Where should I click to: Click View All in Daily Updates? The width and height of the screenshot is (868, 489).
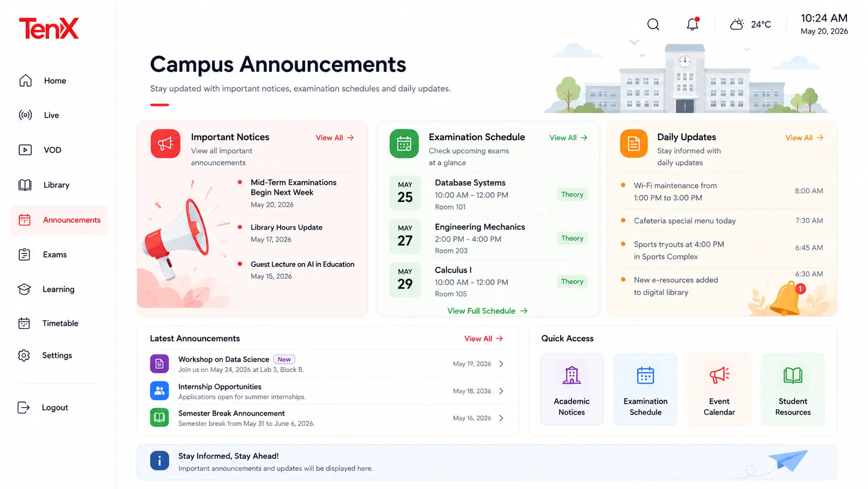click(x=804, y=138)
